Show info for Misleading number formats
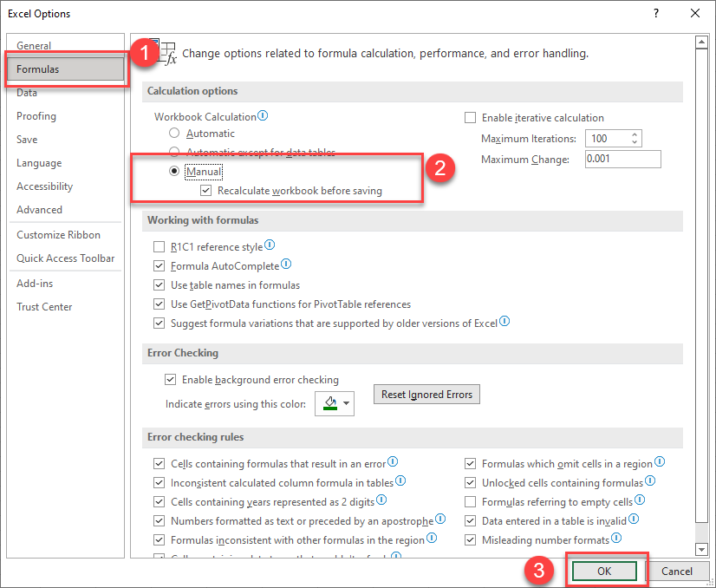Image resolution: width=716 pixels, height=588 pixels. 616,539
